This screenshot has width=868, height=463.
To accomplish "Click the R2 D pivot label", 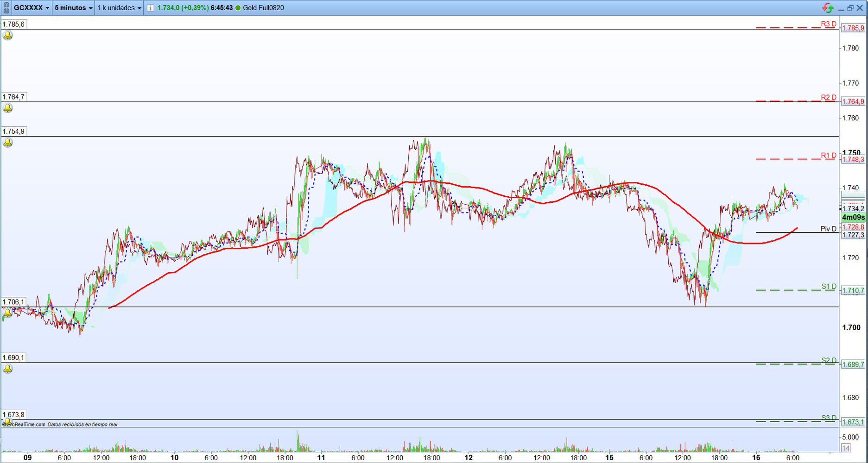I will (829, 97).
